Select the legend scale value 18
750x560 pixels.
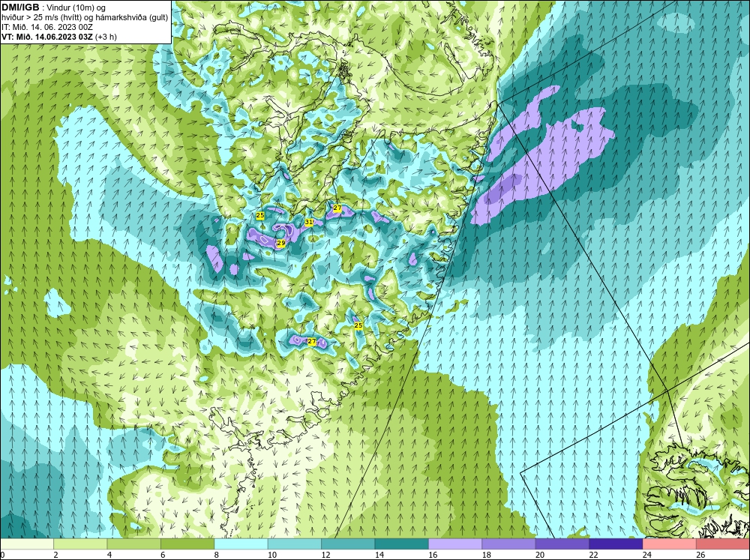click(x=486, y=555)
